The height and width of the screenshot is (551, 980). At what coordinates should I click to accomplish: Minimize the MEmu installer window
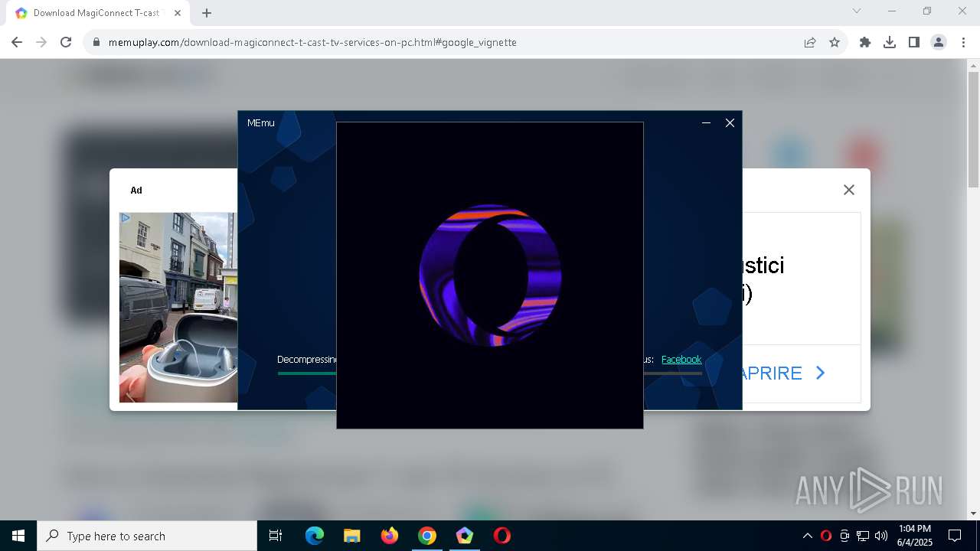[707, 122]
